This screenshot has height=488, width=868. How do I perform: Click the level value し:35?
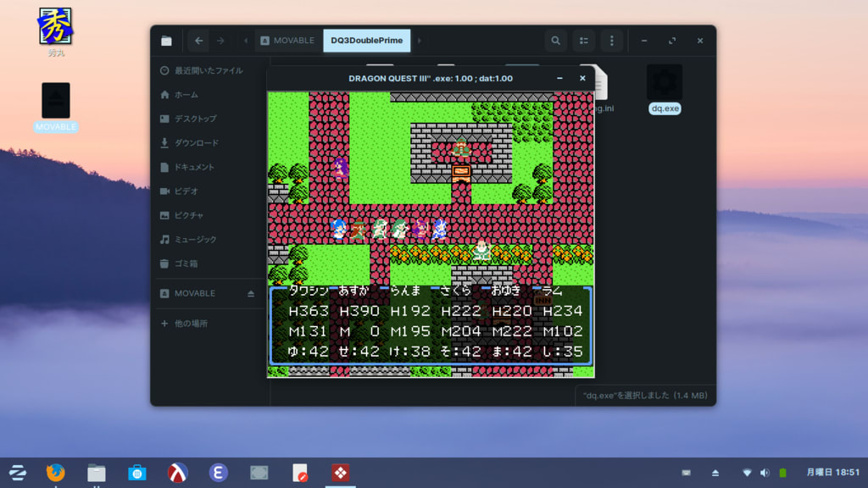click(563, 352)
